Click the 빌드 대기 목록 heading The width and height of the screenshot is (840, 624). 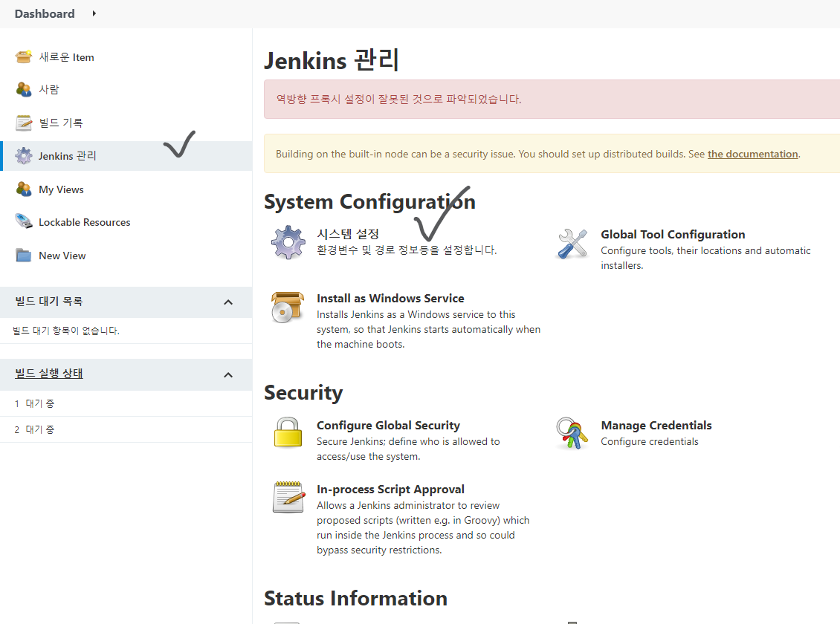point(49,302)
